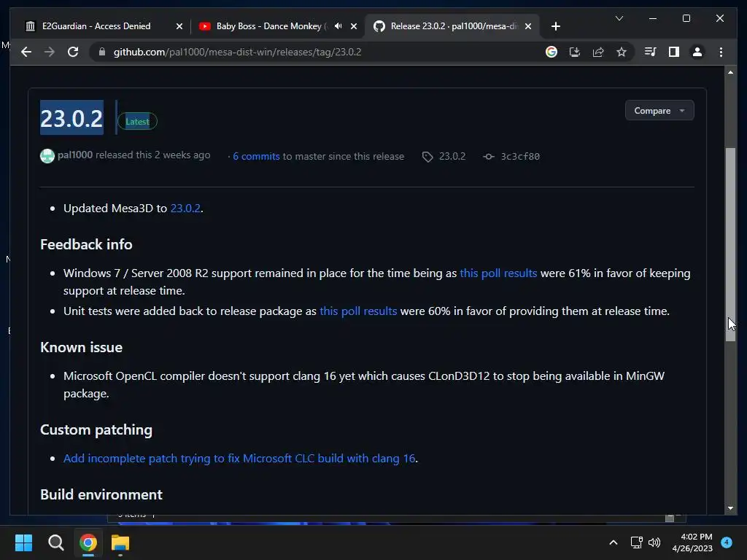Open clock and date 4:02 PM
The height and width of the screenshot is (560, 747).
pyautogui.click(x=692, y=542)
